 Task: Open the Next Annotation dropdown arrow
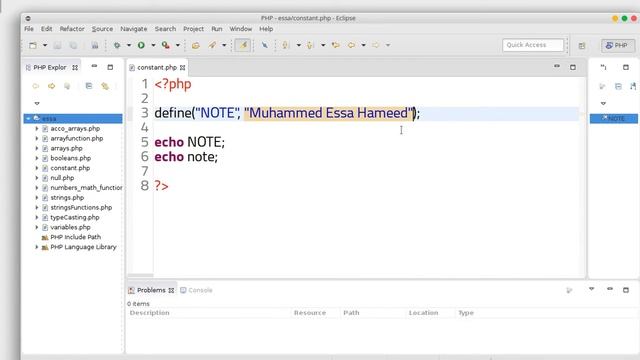click(x=299, y=45)
